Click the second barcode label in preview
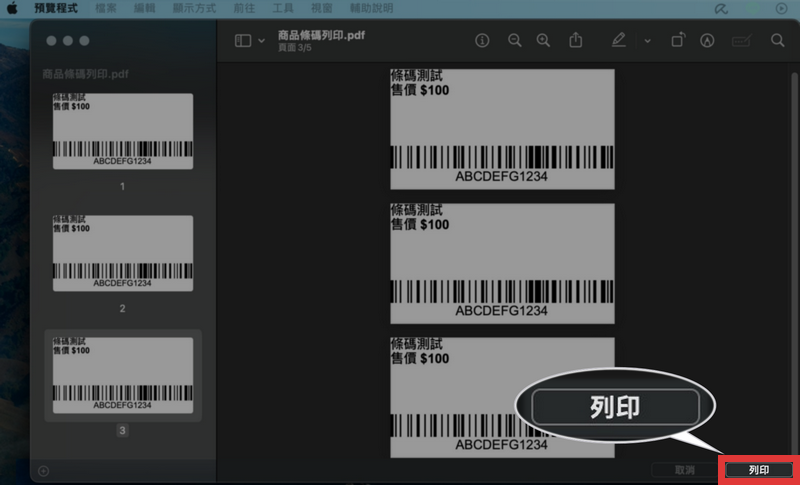The width and height of the screenshot is (800, 485). point(503,264)
